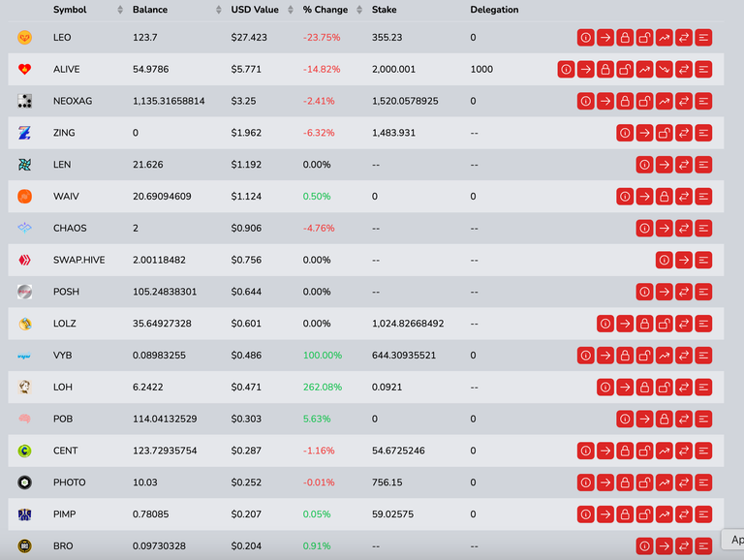The image size is (744, 560).
Task: Sort table by the Balance column arrows
Action: click(219, 10)
